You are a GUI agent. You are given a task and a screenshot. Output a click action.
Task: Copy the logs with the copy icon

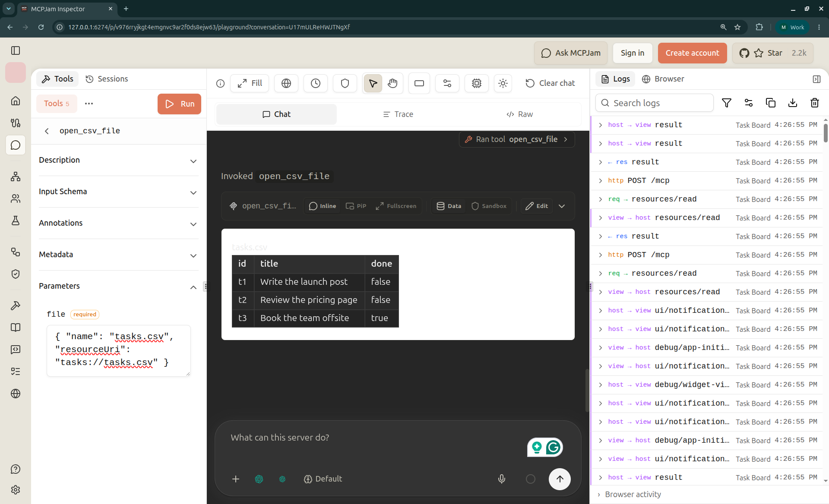(x=771, y=103)
